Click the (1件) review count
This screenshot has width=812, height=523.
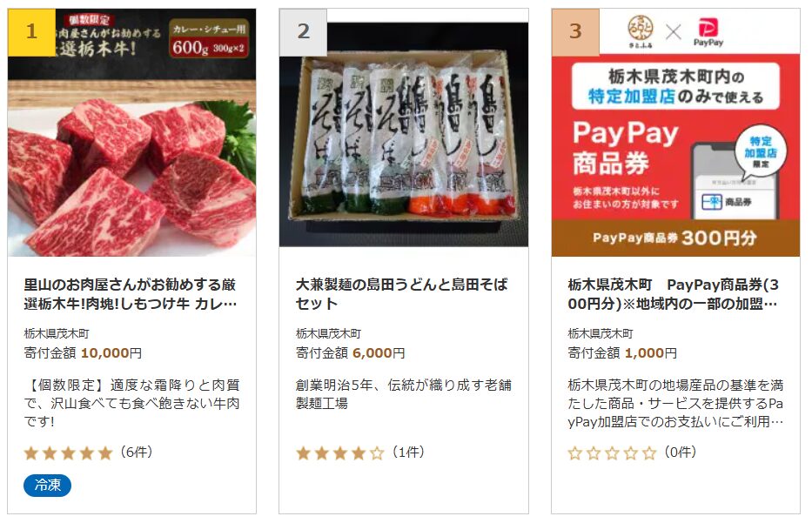coord(408,452)
